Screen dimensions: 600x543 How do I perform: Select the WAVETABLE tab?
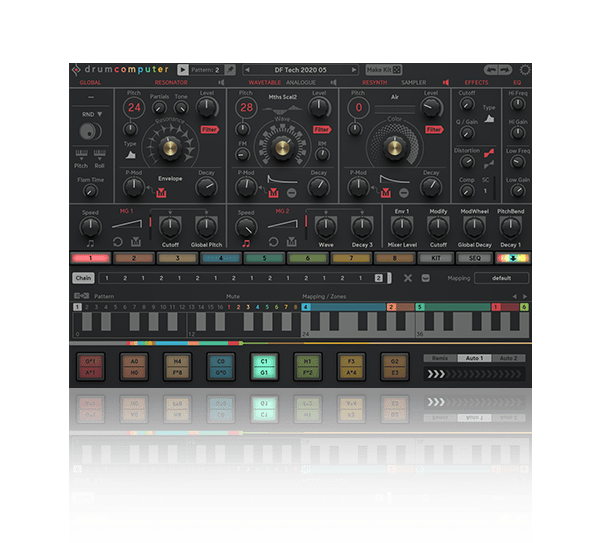pyautogui.click(x=264, y=82)
